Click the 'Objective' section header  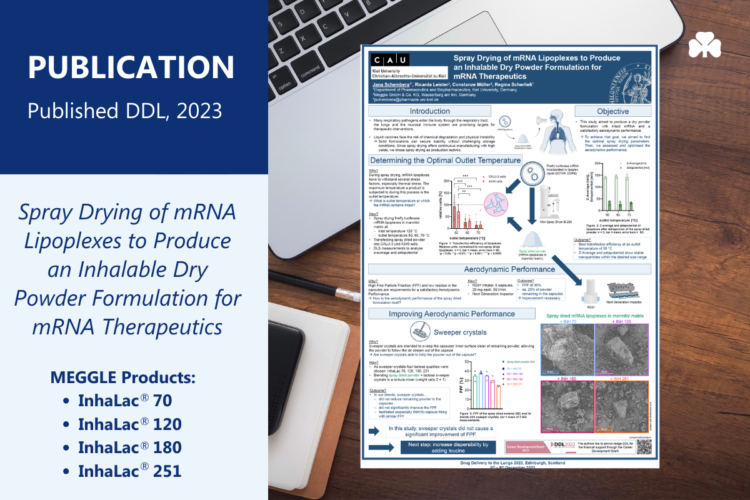613,111
